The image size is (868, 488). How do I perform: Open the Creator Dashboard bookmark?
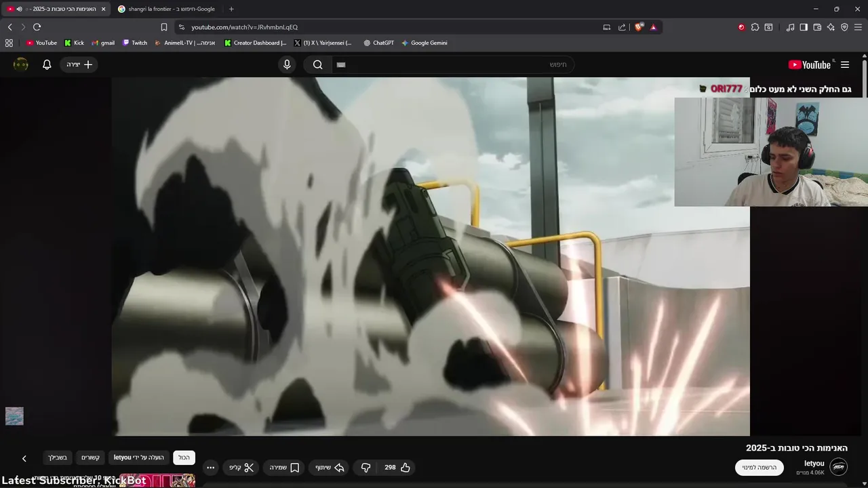[x=255, y=43]
